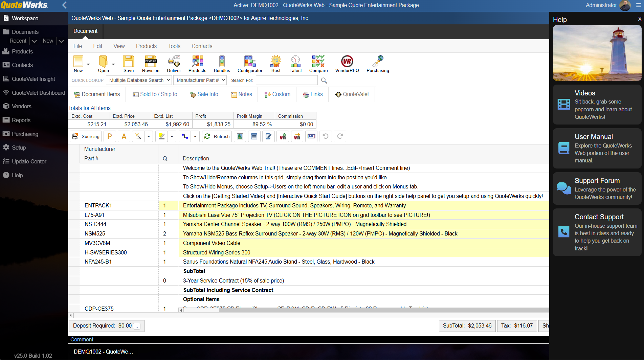Image resolution: width=644 pixels, height=360 pixels.
Task: Click the Revision toolbar icon
Action: (151, 64)
